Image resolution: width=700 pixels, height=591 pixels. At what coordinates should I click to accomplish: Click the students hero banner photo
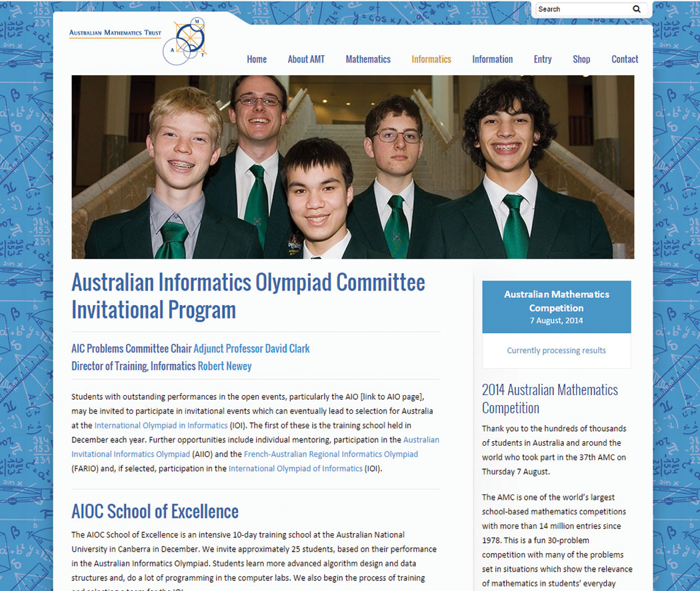tap(353, 167)
